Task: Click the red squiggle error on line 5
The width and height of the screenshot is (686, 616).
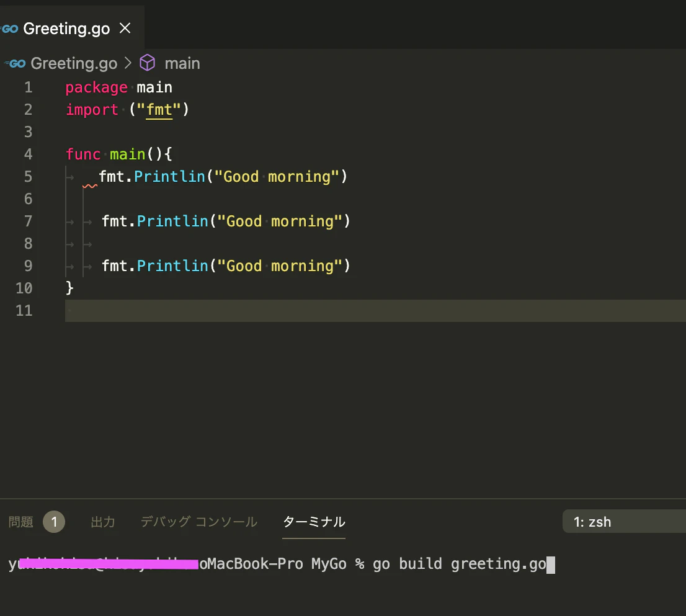Action: point(90,186)
